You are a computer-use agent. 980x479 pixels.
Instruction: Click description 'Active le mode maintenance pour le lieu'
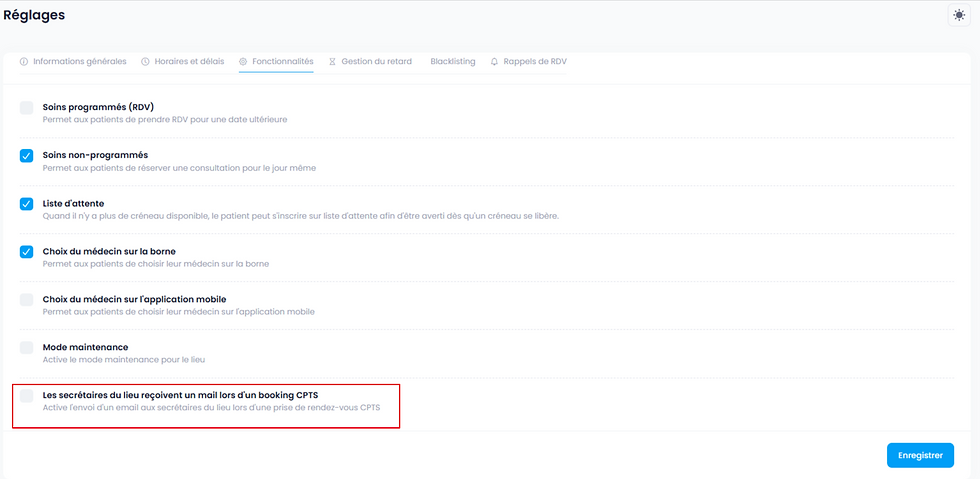[x=124, y=360]
